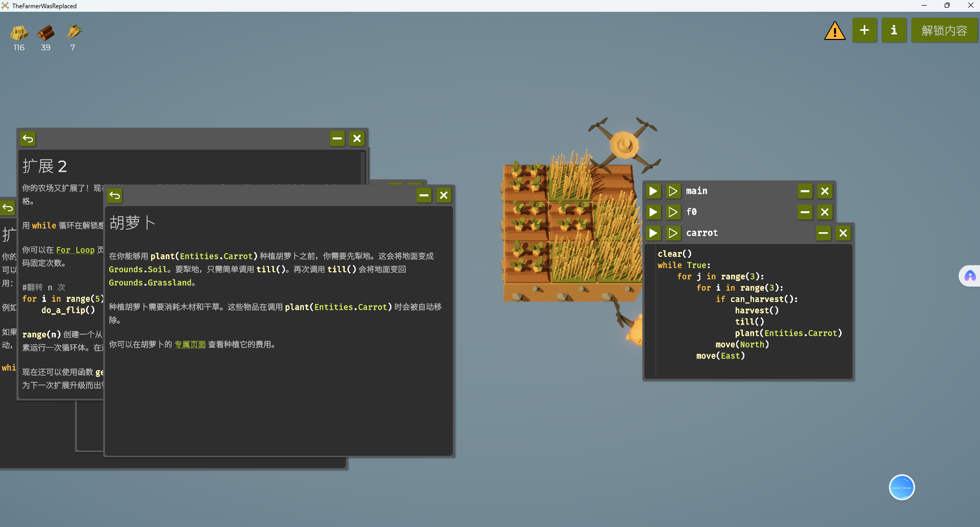Run the main script
Image resolution: width=980 pixels, height=527 pixels.
(653, 191)
